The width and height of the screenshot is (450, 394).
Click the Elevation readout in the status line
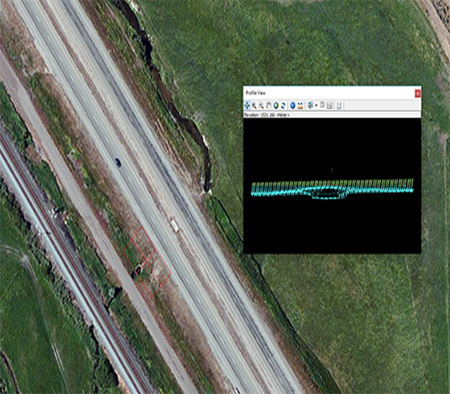(267, 115)
